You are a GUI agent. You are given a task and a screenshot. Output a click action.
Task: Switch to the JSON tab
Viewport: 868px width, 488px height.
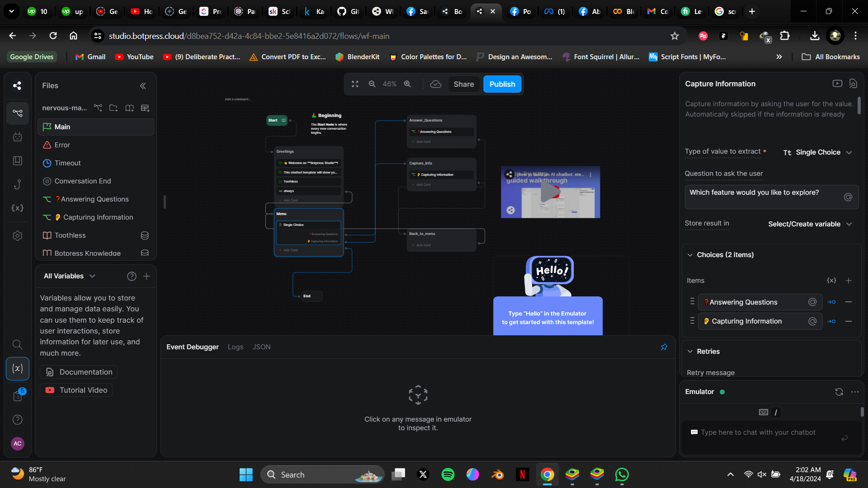(x=261, y=347)
